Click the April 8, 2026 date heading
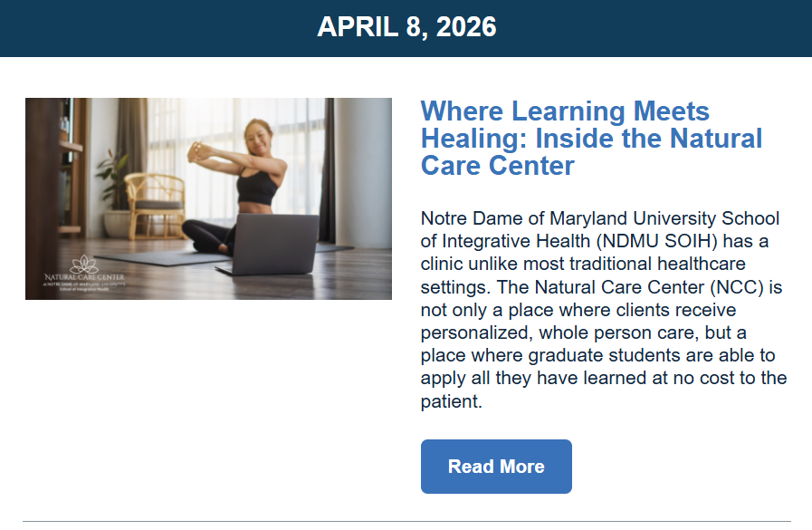 (x=406, y=27)
